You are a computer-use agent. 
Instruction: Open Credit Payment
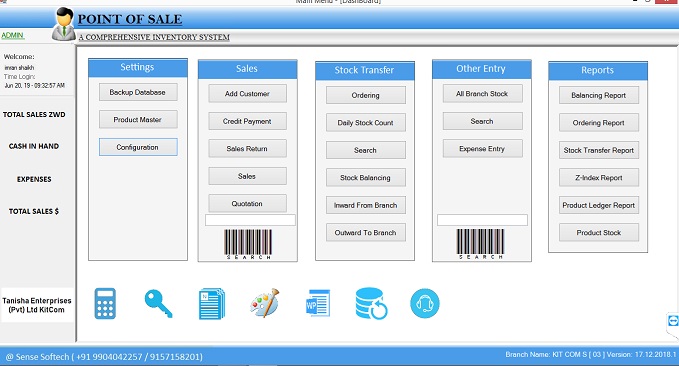click(x=247, y=121)
